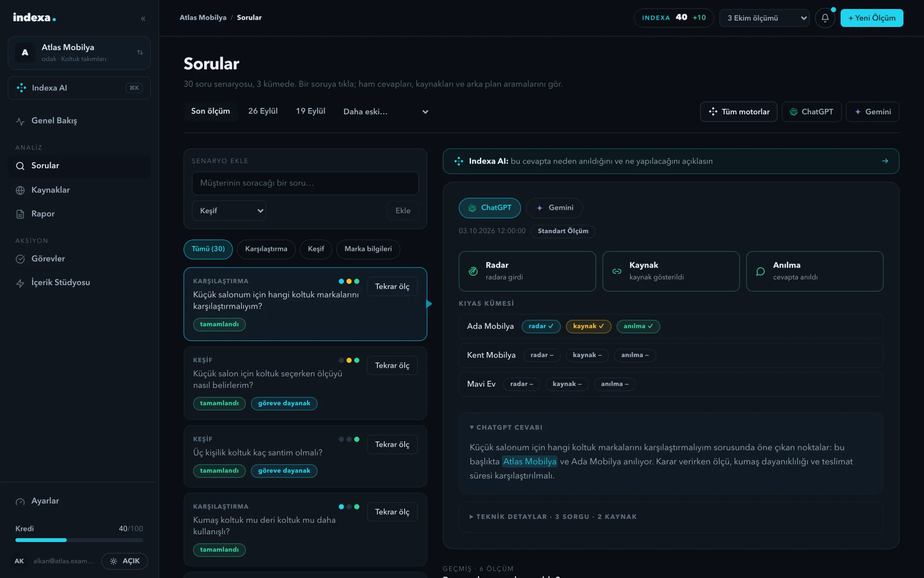Switch to the Son ölçüm tab

coord(210,111)
